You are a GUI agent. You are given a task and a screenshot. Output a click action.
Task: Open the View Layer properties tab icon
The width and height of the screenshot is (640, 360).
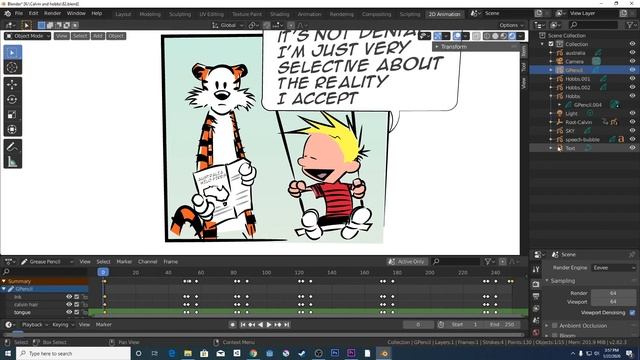[536, 308]
